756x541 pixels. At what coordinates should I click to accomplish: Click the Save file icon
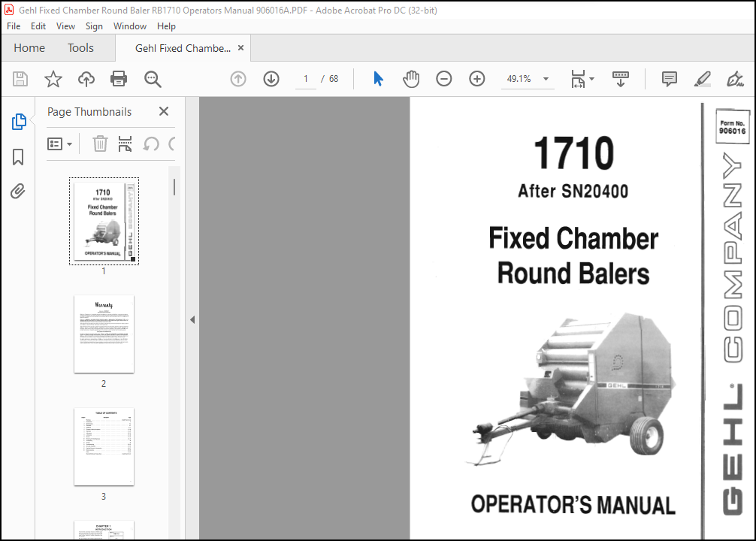pyautogui.click(x=20, y=79)
